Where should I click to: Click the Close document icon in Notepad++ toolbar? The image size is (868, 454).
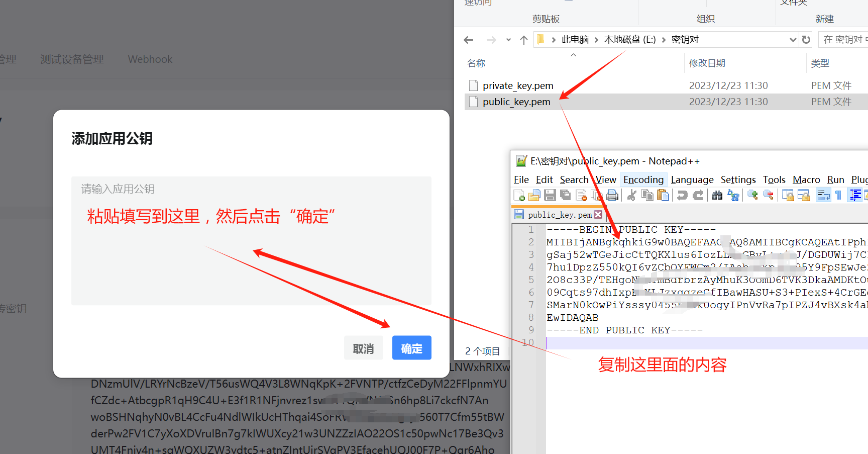tap(581, 195)
